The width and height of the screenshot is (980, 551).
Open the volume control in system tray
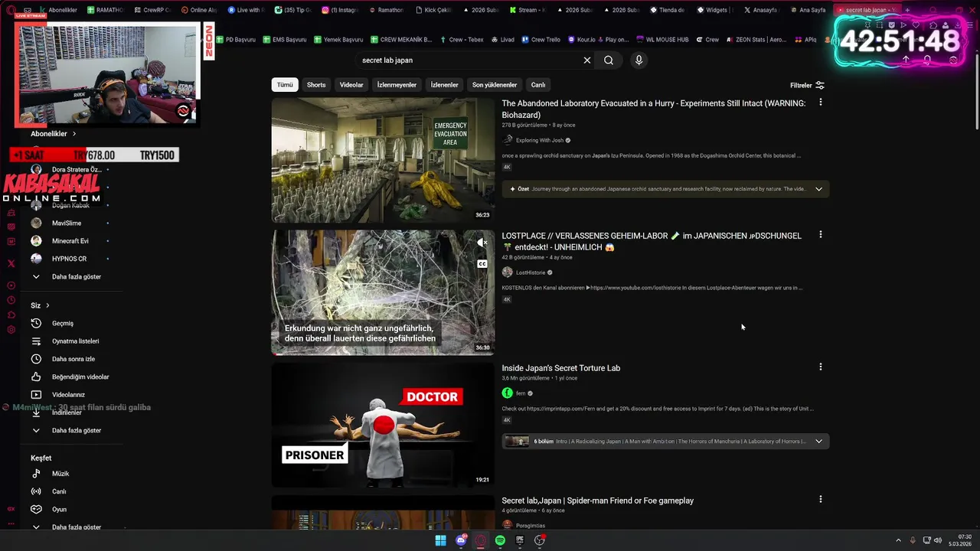point(939,540)
